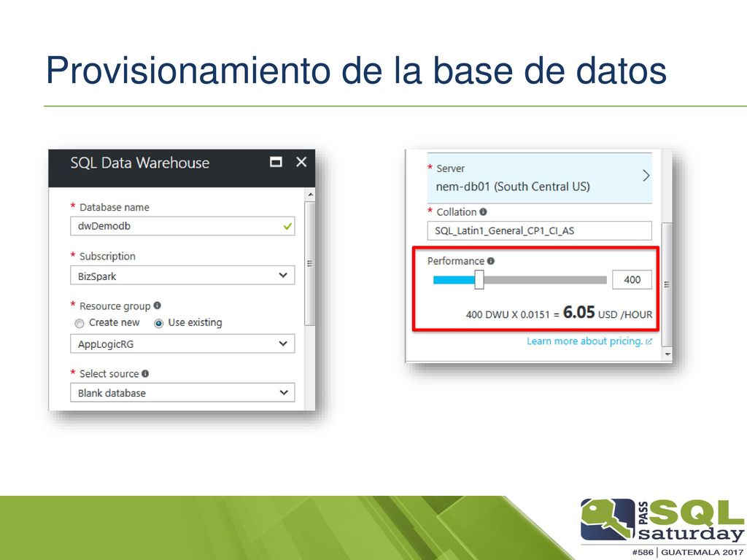Click the SQL Saturday logo
This screenshot has height=560, width=747.
[x=661, y=528]
